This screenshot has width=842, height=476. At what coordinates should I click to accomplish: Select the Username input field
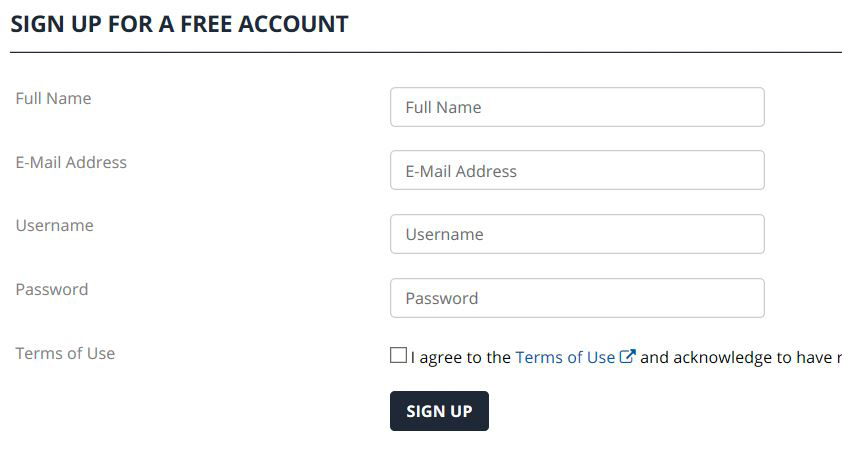coord(577,234)
